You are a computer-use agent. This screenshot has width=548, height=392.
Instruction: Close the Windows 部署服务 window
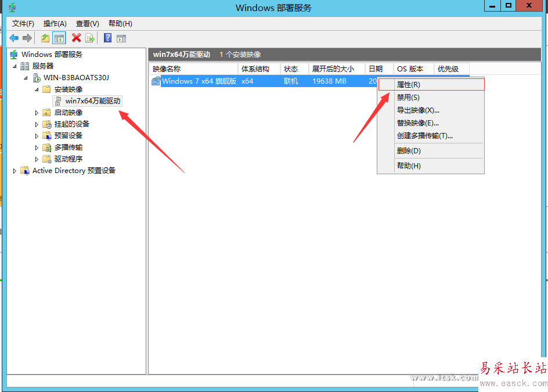529,6
